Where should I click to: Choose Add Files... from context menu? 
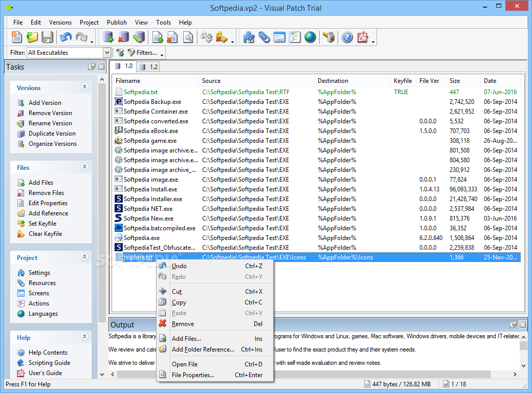pos(215,339)
